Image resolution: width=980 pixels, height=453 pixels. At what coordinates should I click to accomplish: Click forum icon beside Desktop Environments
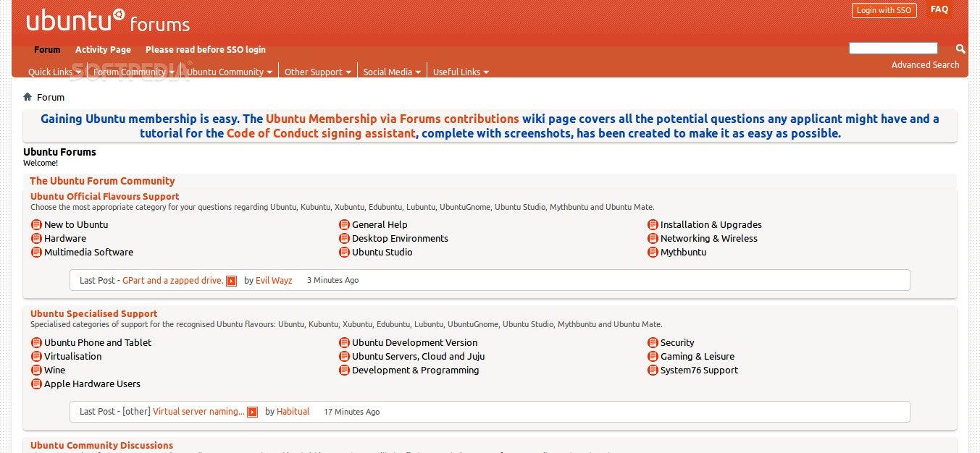coord(345,238)
